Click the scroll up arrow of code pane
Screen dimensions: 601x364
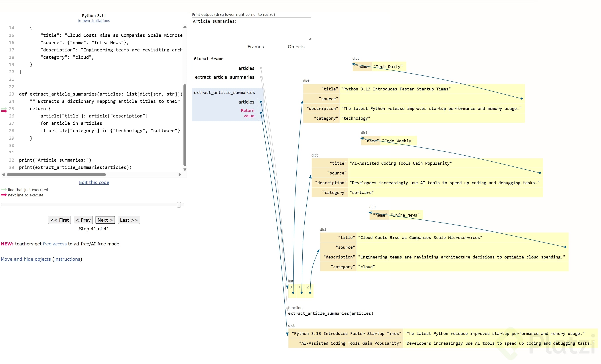coord(185,27)
